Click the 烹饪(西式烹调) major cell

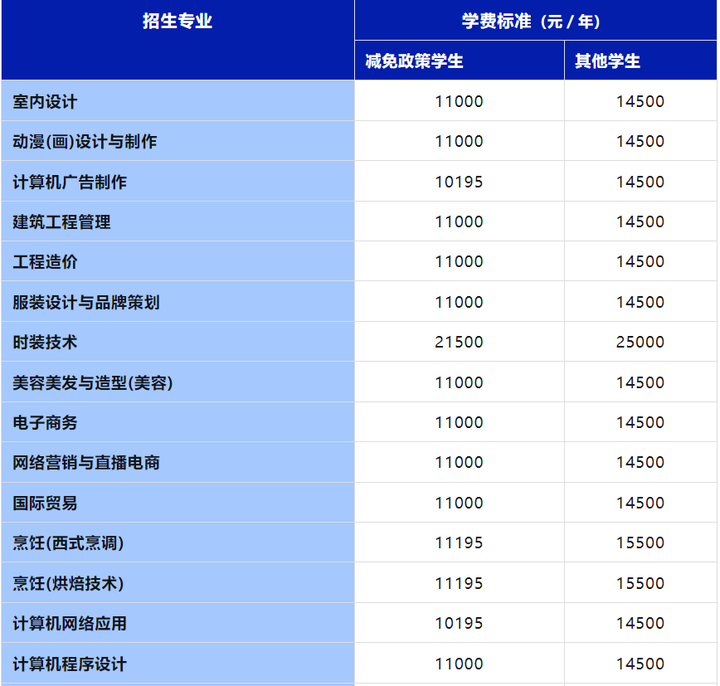(68, 543)
